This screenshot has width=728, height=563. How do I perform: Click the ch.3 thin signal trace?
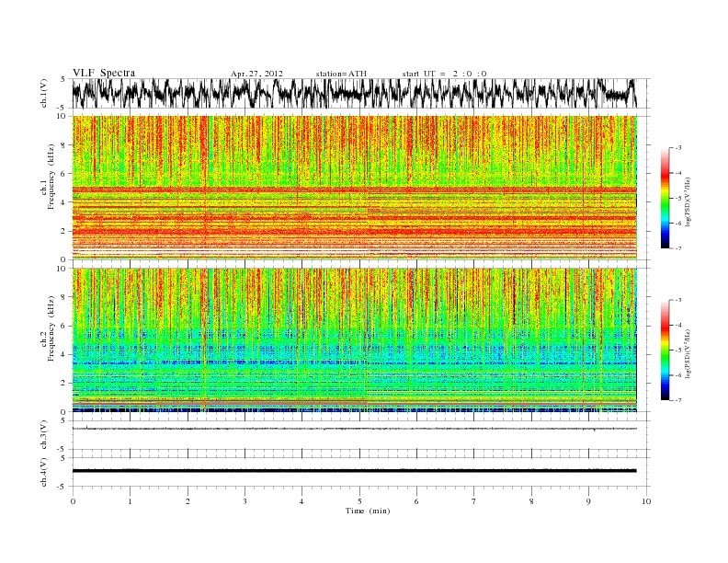354,429
